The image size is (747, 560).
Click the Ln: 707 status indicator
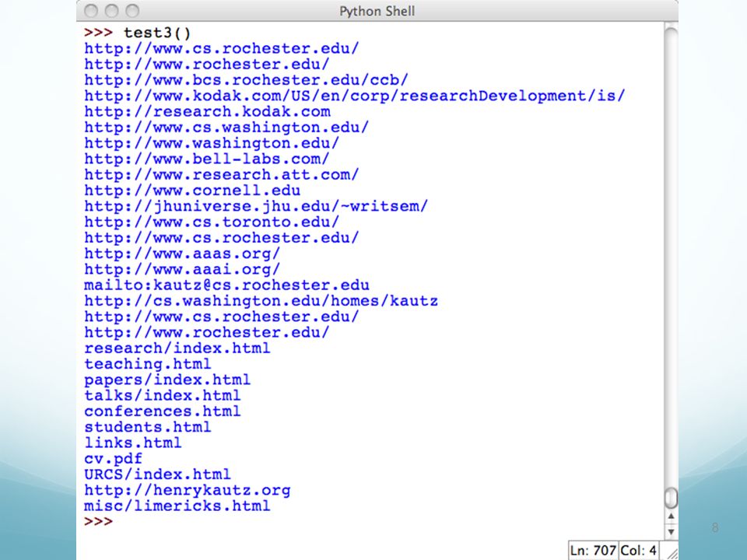click(x=593, y=551)
